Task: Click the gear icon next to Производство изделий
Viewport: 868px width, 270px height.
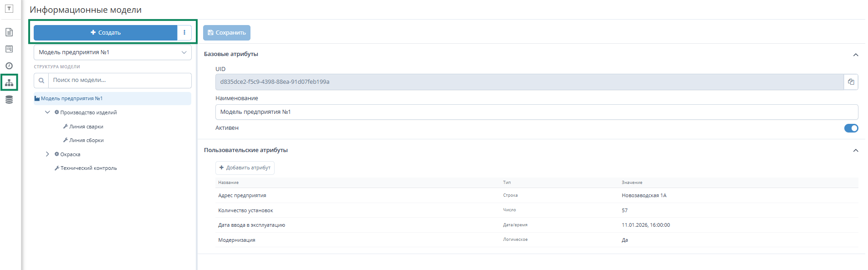Action: pos(57,112)
